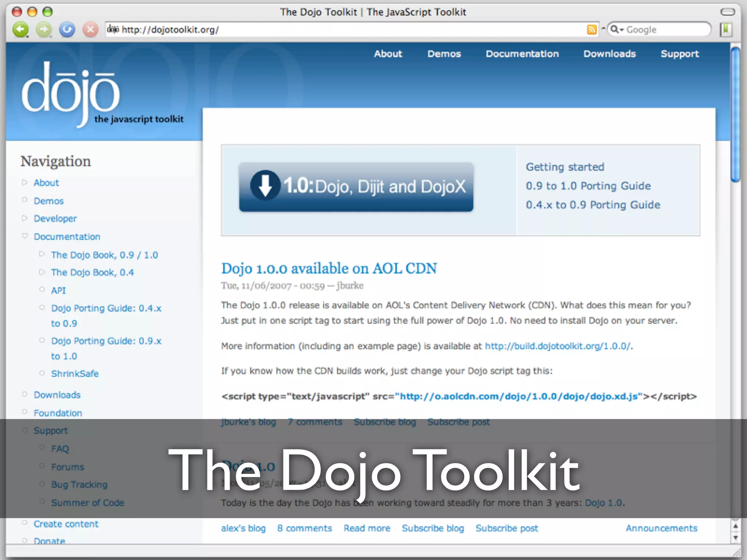Follow the build.dojotoolkit.org/1.0.0 link
The height and width of the screenshot is (560, 747).
[558, 346]
